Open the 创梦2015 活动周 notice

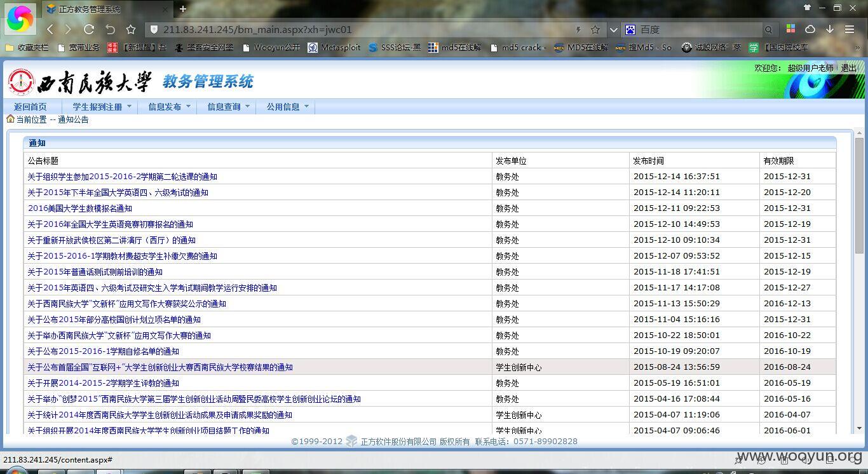pos(194,399)
